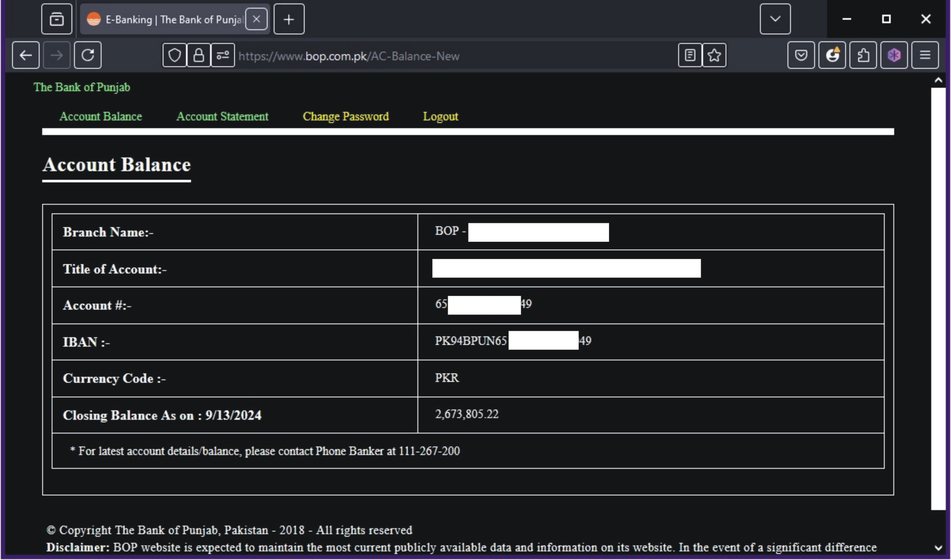Open the Pocket save icon
The height and width of the screenshot is (560, 951).
click(801, 55)
